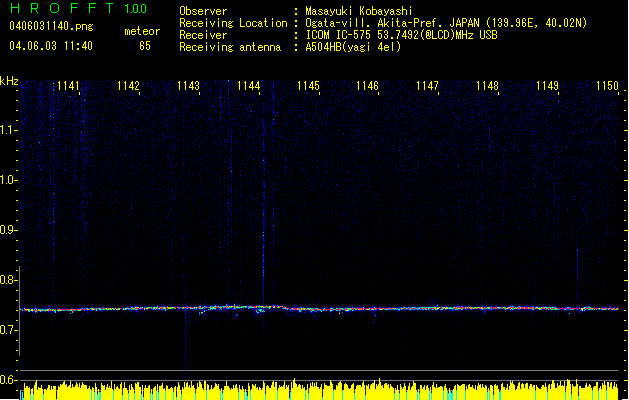
Task: Click the 1149 time marker
Action: [x=547, y=86]
